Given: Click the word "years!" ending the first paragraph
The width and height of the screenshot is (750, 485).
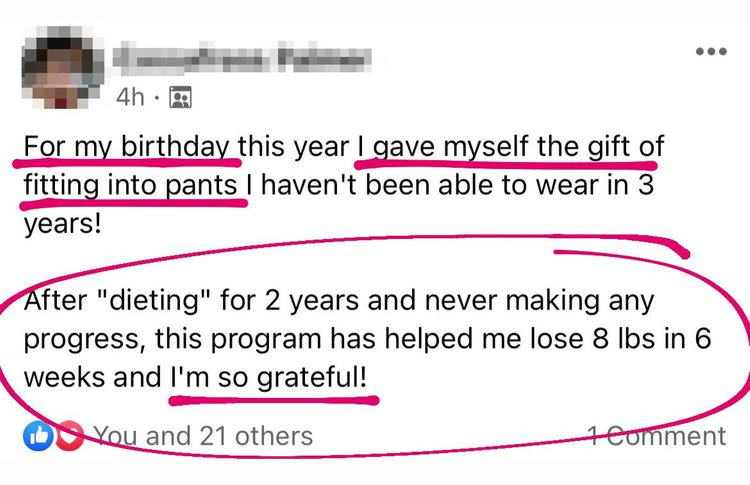Looking at the screenshot, I should [x=61, y=222].
